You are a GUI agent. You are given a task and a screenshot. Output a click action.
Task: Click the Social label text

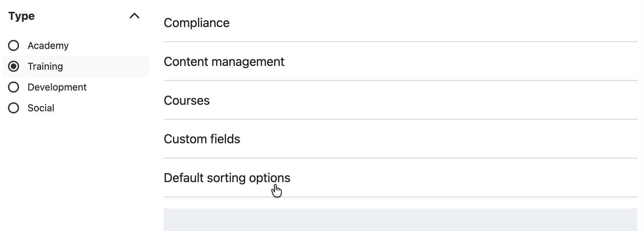(x=41, y=108)
